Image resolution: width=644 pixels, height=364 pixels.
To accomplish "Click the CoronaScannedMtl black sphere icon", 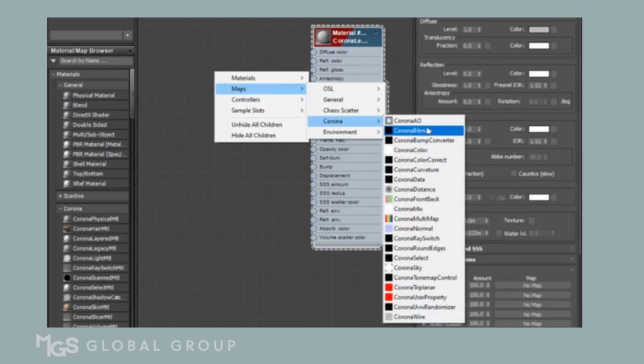I will (67, 277).
